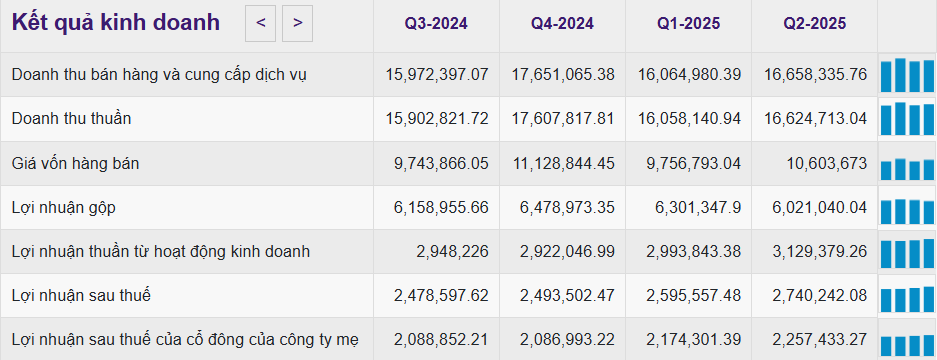Select the Q4-2024 column header

click(562, 23)
